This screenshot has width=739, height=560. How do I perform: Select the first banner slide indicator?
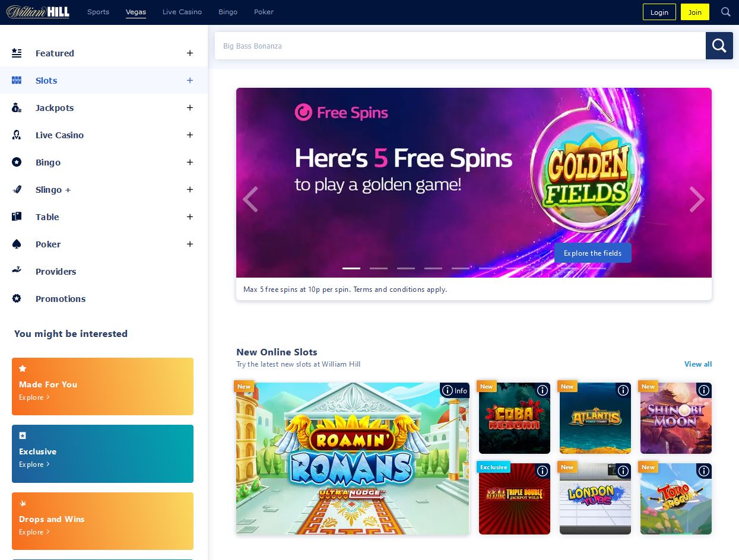[351, 268]
